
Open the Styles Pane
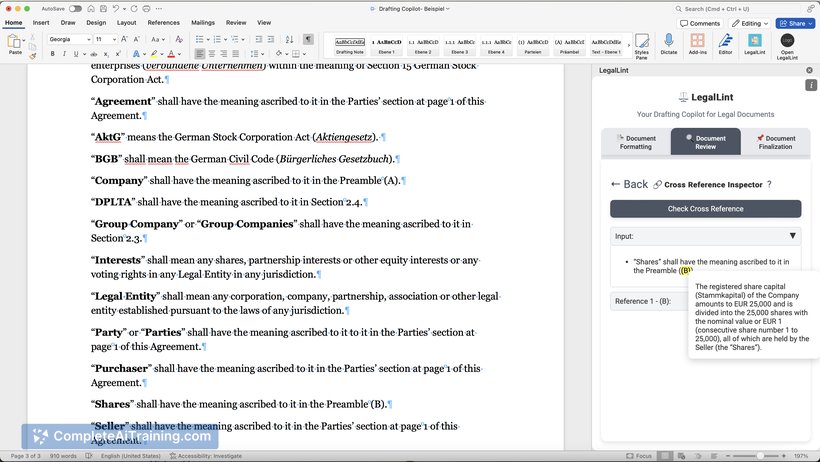(x=642, y=45)
